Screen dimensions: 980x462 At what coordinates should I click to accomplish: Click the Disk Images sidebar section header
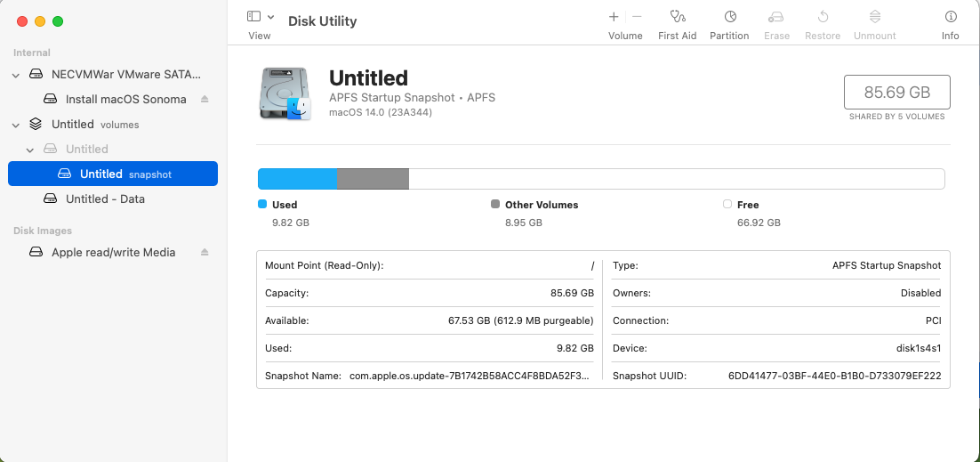pos(43,231)
